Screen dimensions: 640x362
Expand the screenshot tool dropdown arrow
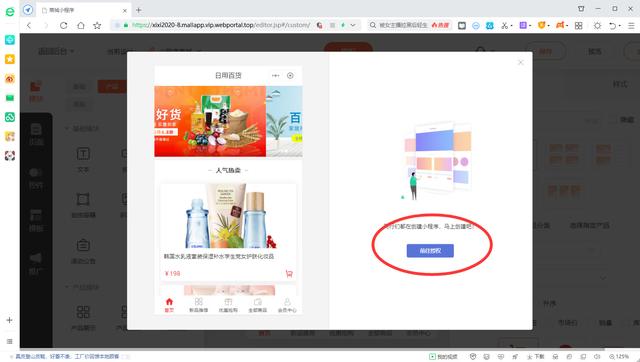(x=511, y=26)
